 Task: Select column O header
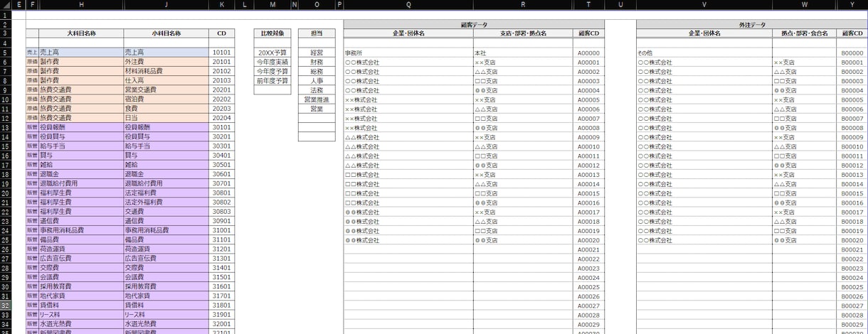tap(316, 5)
